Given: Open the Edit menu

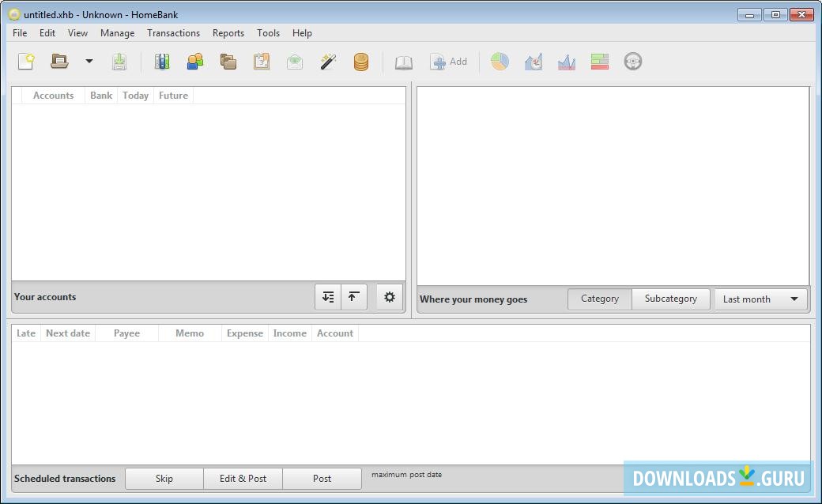Looking at the screenshot, I should coord(47,33).
